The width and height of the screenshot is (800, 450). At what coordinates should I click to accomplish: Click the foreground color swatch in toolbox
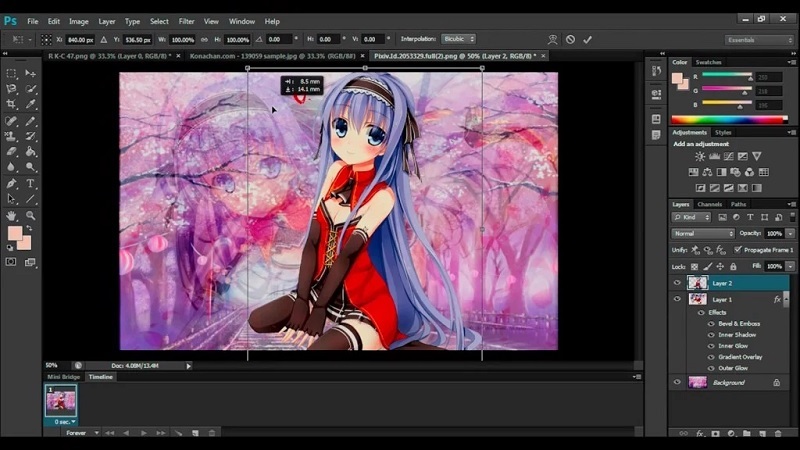click(x=14, y=233)
